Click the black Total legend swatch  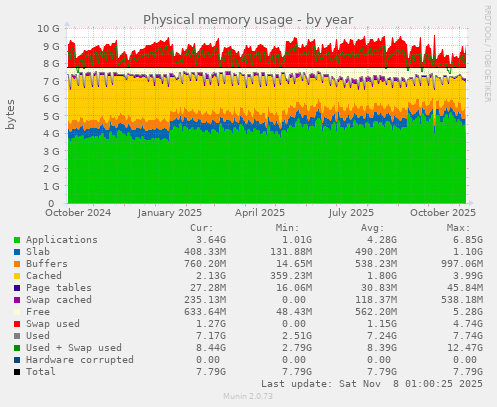click(x=17, y=372)
